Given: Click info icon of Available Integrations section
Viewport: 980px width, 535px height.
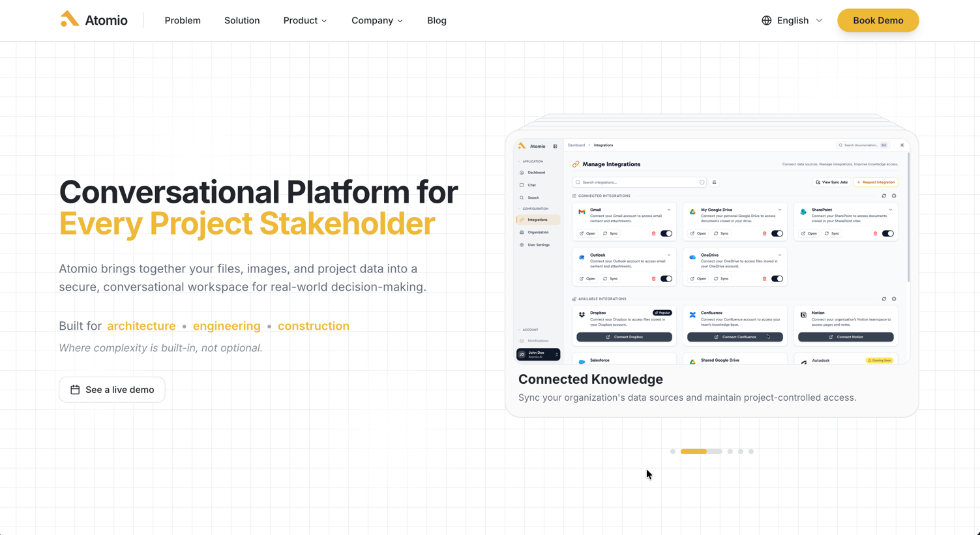Looking at the screenshot, I should pyautogui.click(x=894, y=299).
